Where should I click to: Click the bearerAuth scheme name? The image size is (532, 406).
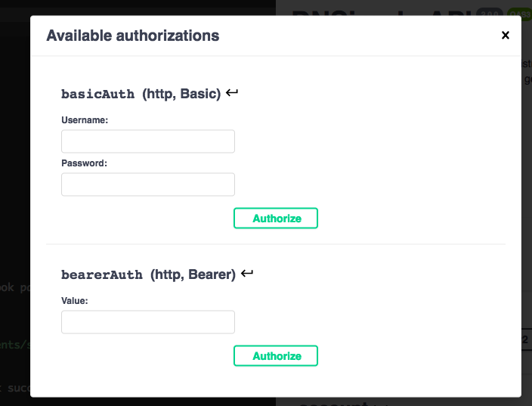102,274
